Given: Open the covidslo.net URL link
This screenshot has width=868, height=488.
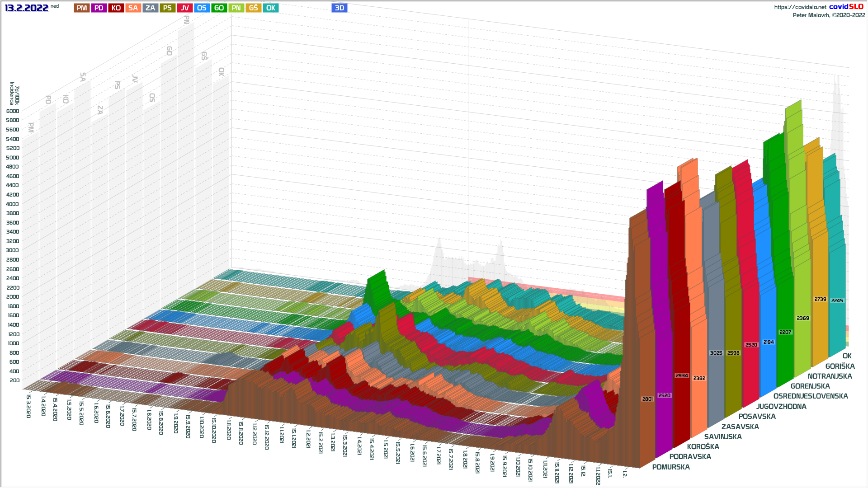Looking at the screenshot, I should point(800,7).
